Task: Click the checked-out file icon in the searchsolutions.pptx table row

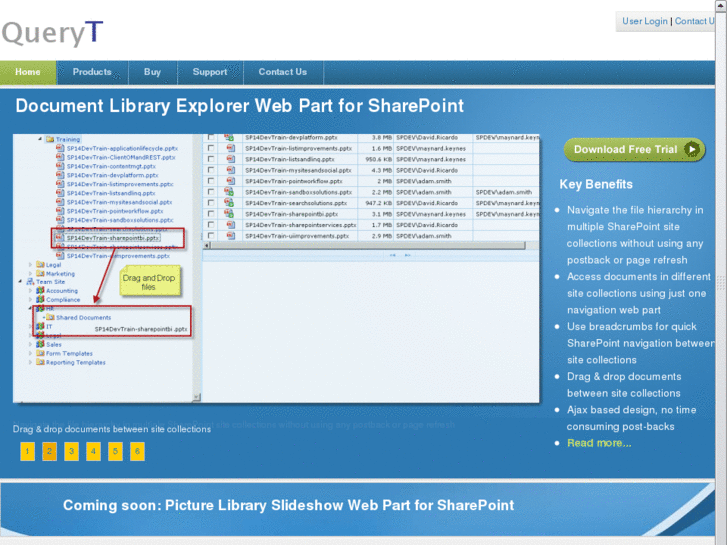Action: [x=229, y=203]
